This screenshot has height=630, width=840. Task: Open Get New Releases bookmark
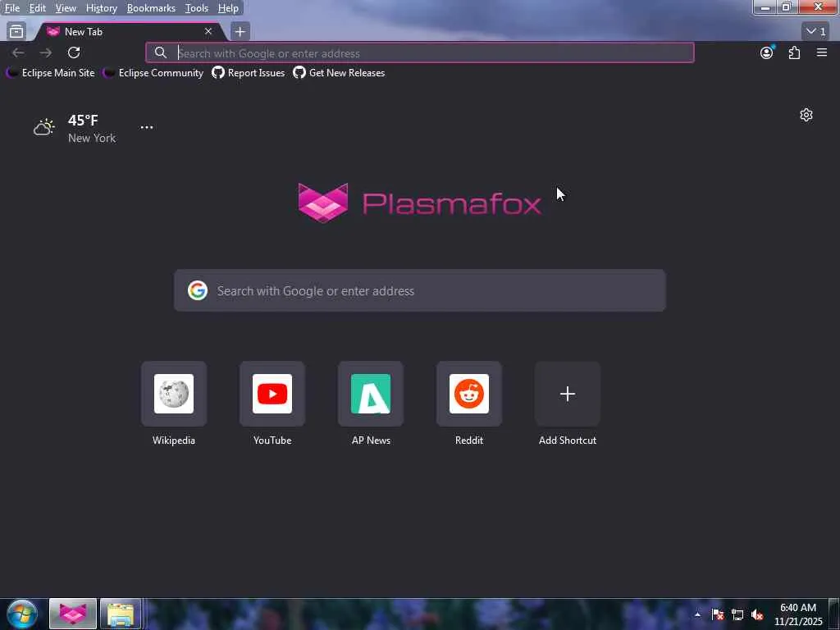(339, 73)
